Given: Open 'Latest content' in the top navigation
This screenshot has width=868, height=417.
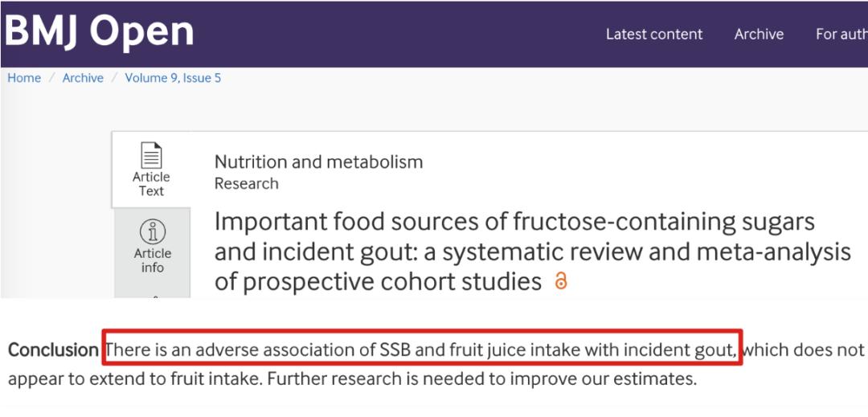Looking at the screenshot, I should click(654, 35).
